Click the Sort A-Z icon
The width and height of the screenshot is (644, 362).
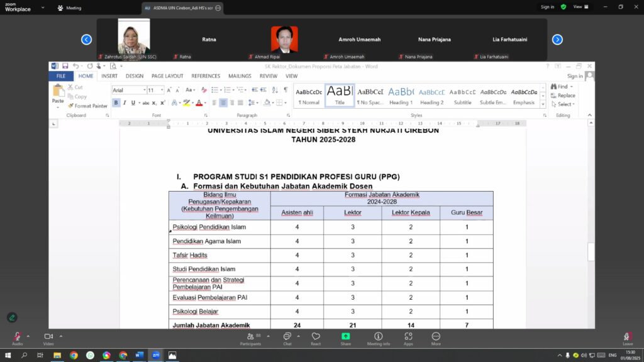(275, 90)
